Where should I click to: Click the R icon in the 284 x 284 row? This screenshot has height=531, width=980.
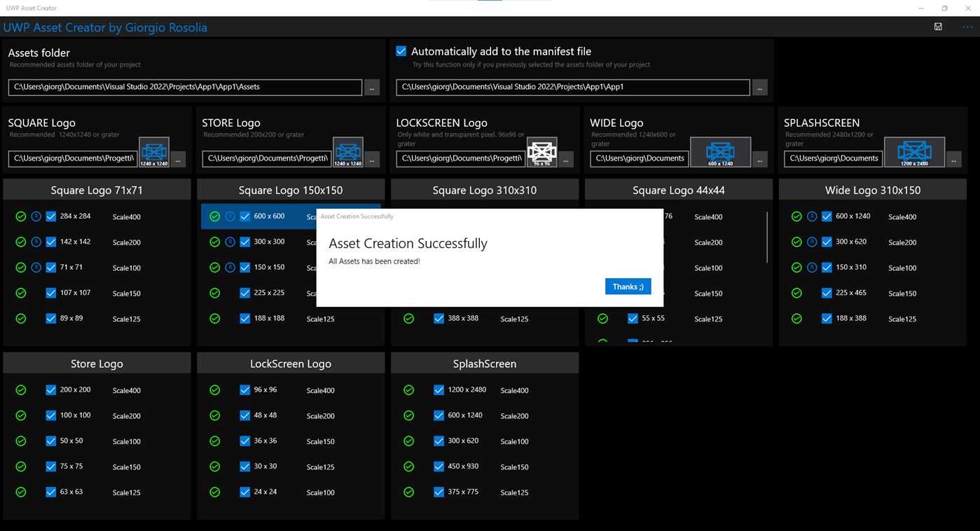point(36,216)
